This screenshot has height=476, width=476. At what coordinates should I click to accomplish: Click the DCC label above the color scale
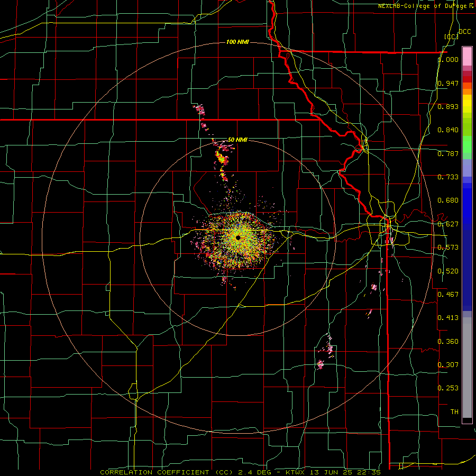coord(464,32)
